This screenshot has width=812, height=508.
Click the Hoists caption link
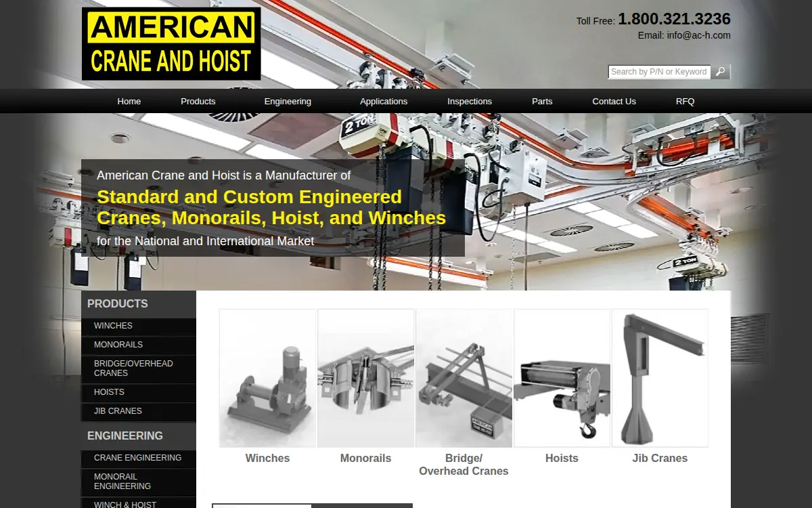tap(562, 459)
